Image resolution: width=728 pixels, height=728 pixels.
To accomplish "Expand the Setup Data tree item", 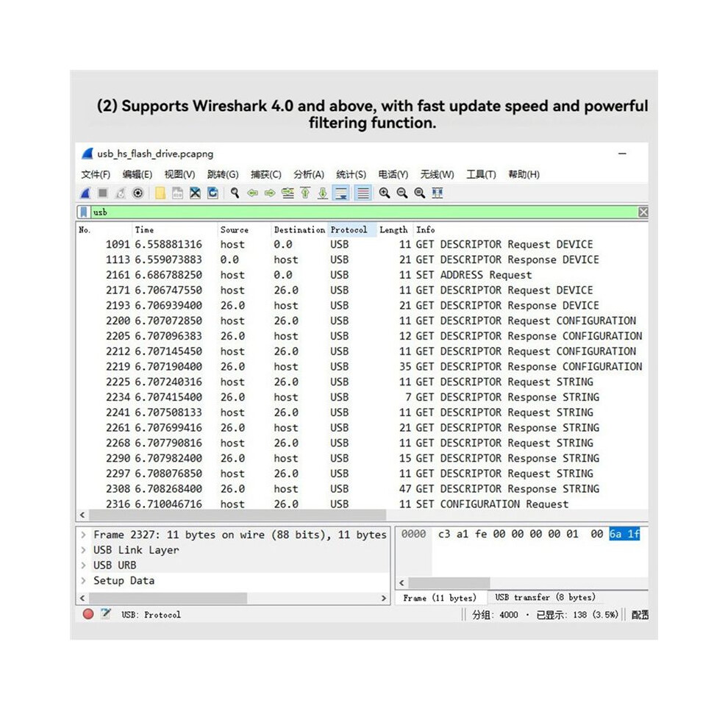I will pyautogui.click(x=84, y=581).
